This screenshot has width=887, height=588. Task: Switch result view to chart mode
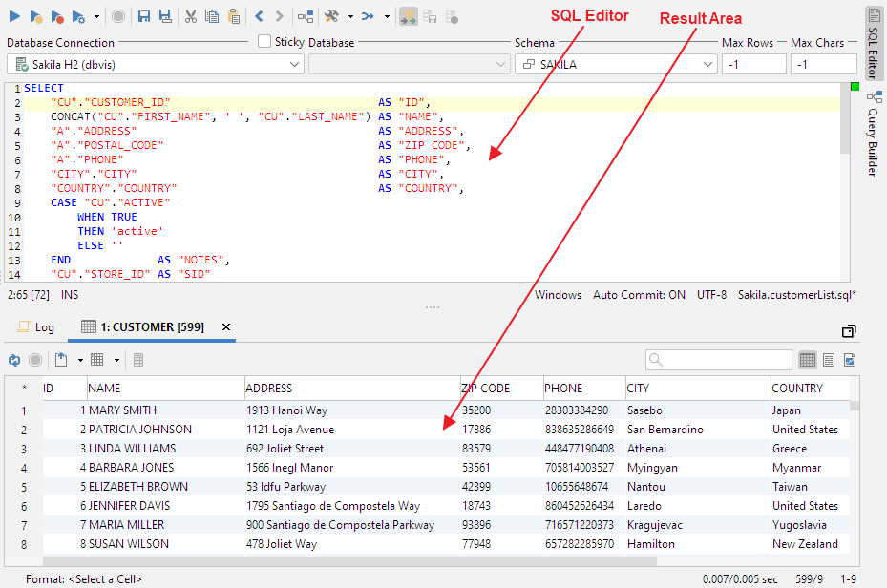pyautogui.click(x=849, y=360)
